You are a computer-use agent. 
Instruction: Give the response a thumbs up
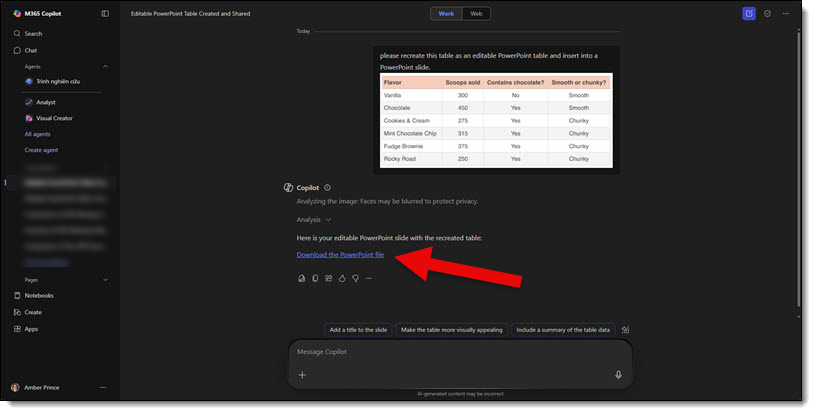[341, 278]
